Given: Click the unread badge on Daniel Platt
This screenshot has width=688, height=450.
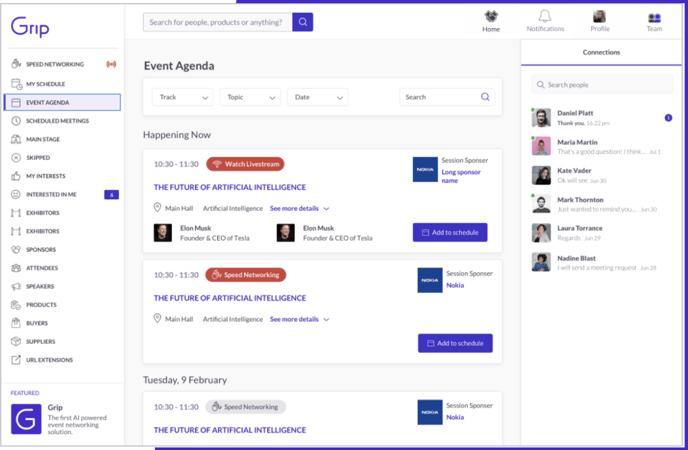Looking at the screenshot, I should 668,118.
